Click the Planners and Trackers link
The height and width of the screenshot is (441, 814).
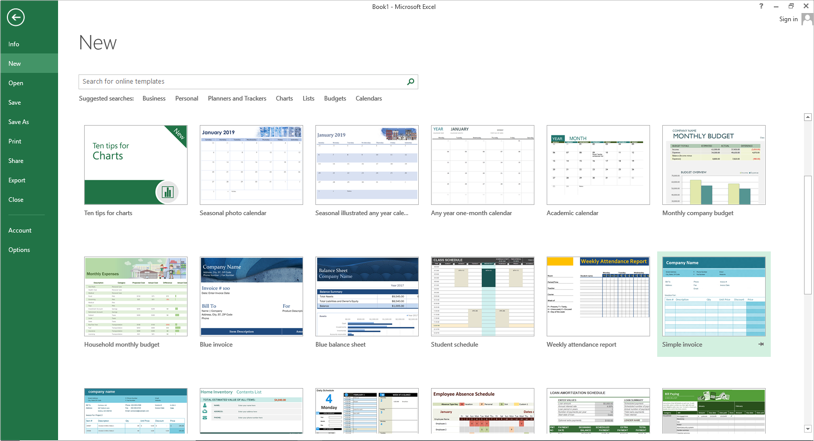pos(237,99)
